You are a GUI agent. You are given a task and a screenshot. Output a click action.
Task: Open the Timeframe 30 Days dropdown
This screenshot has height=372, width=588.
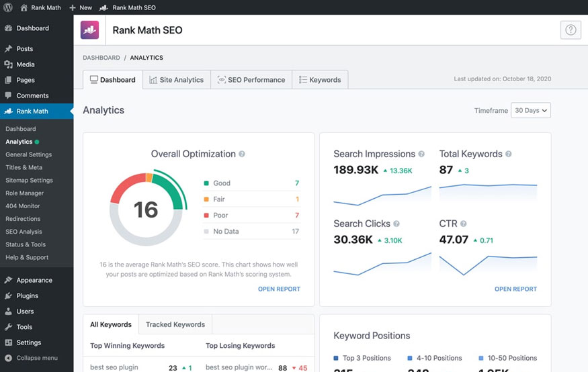(531, 111)
